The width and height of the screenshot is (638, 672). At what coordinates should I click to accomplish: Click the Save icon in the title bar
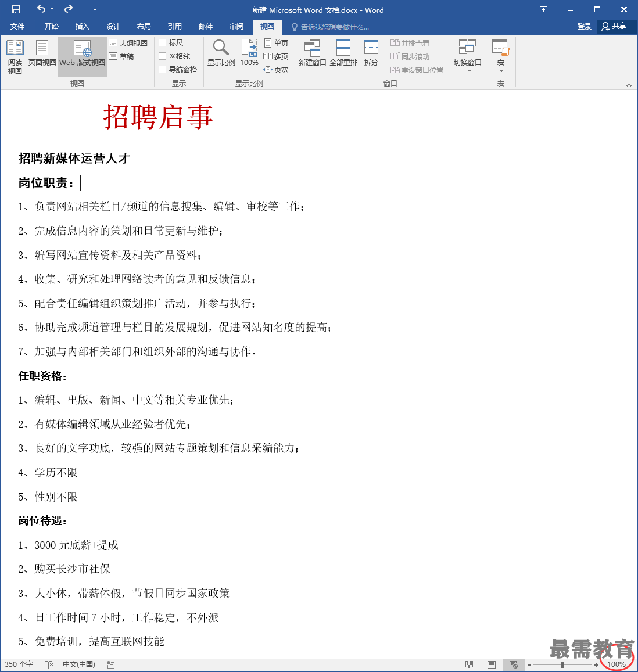(x=16, y=9)
